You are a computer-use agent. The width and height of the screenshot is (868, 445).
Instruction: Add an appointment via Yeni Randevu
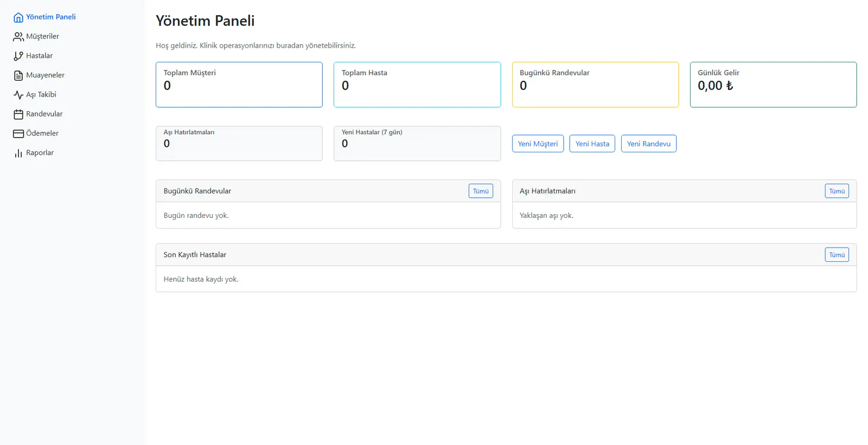[x=648, y=144]
